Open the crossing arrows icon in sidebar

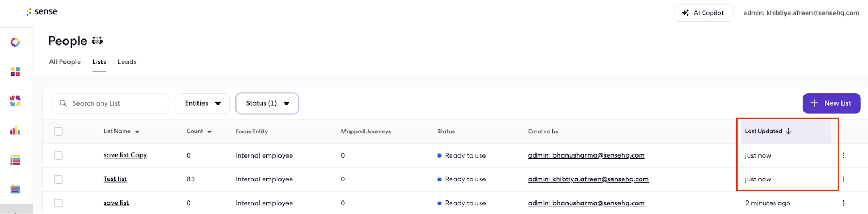tap(15, 101)
